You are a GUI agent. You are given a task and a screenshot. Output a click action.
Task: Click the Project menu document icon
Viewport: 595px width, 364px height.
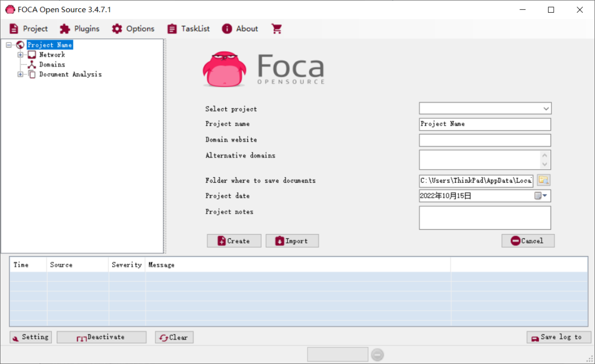[14, 29]
